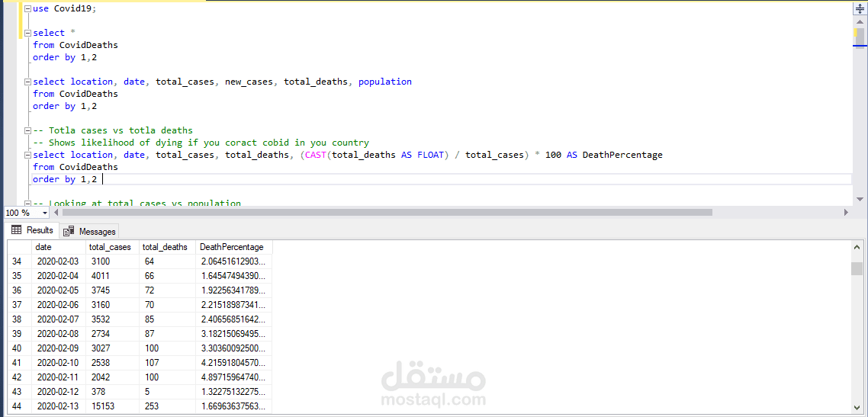
Task: Collapse the 'Totla cases vs totla deaths' comment block
Action: [27, 131]
